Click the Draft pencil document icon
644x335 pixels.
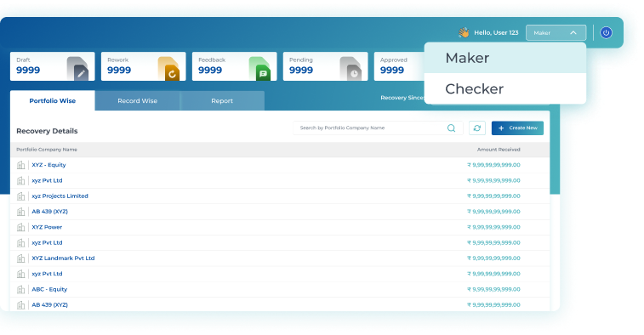[77, 68]
